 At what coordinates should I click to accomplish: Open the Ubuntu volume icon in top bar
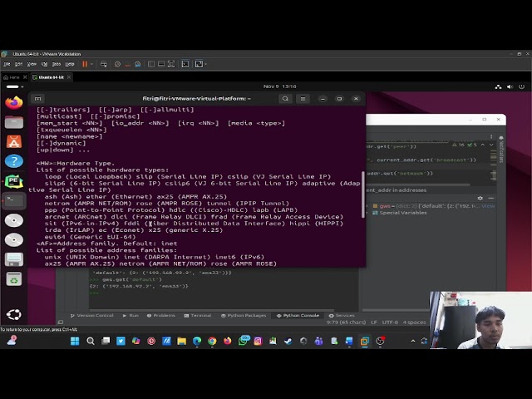(510, 86)
